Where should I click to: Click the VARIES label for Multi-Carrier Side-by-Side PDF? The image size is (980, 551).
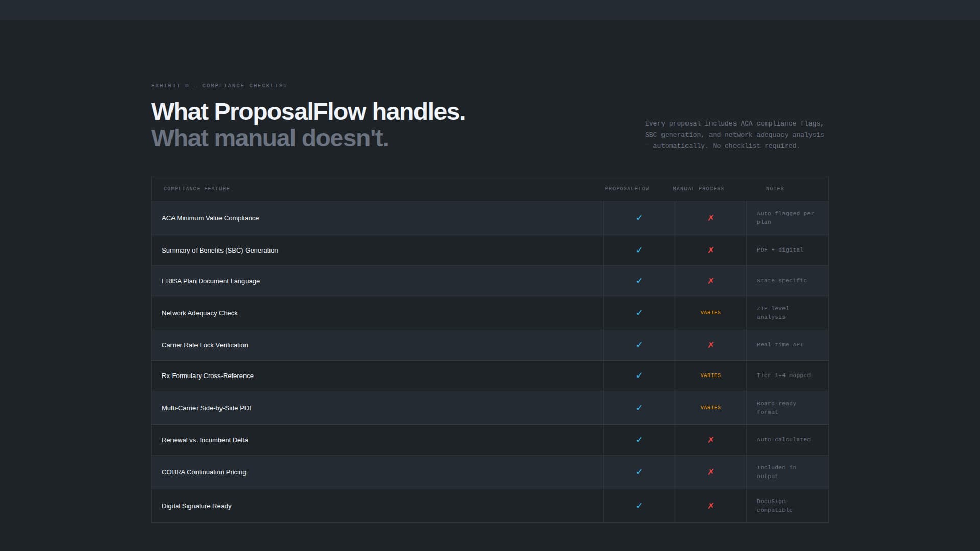point(710,408)
